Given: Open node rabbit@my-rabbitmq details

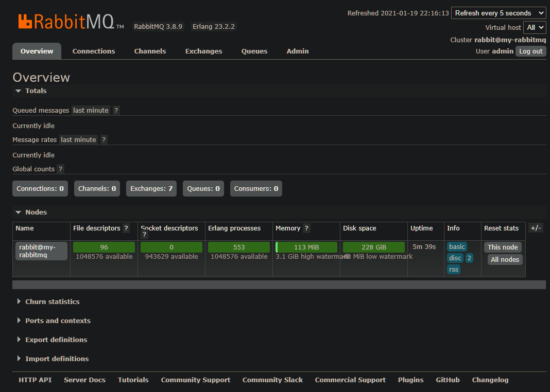Looking at the screenshot, I should point(41,251).
